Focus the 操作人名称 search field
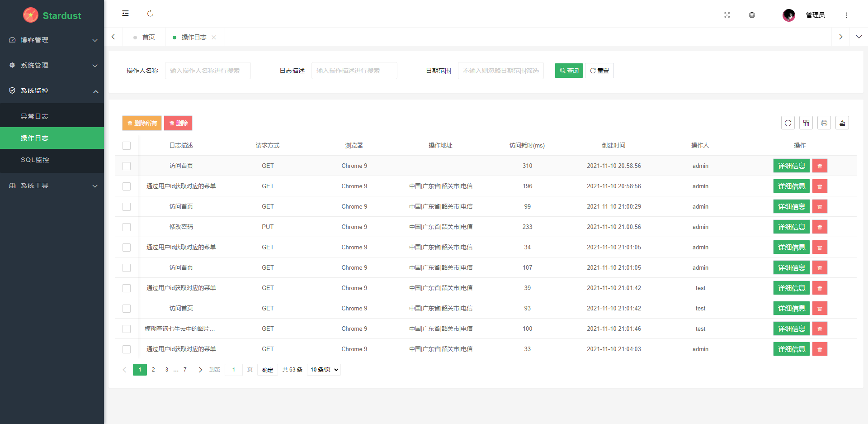The image size is (868, 424). (x=208, y=71)
